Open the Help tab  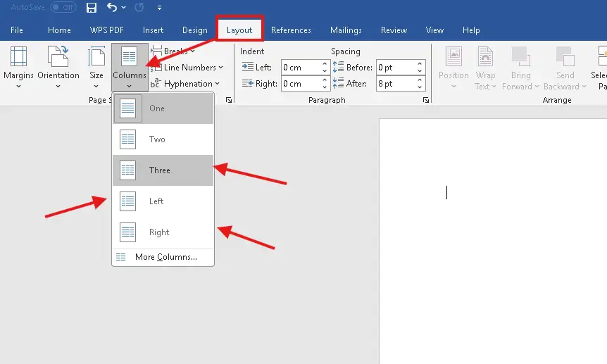pyautogui.click(x=471, y=30)
